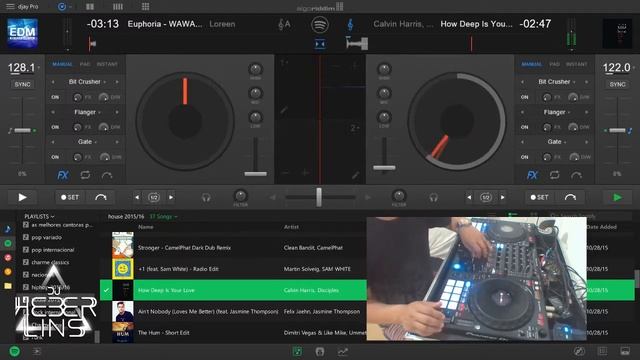Open the djay Pro hamburger menu

10,7
